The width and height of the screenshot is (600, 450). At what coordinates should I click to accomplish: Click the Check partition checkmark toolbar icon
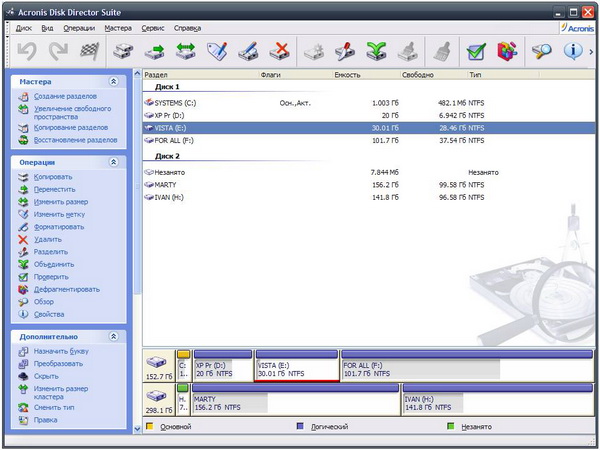[476, 51]
